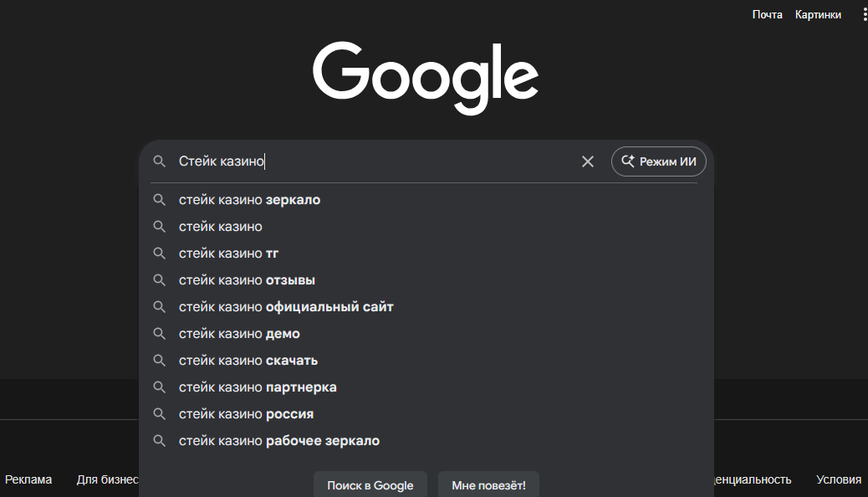
Task: Select the search icon beside 'стейк казино демо'
Action: click(x=159, y=333)
